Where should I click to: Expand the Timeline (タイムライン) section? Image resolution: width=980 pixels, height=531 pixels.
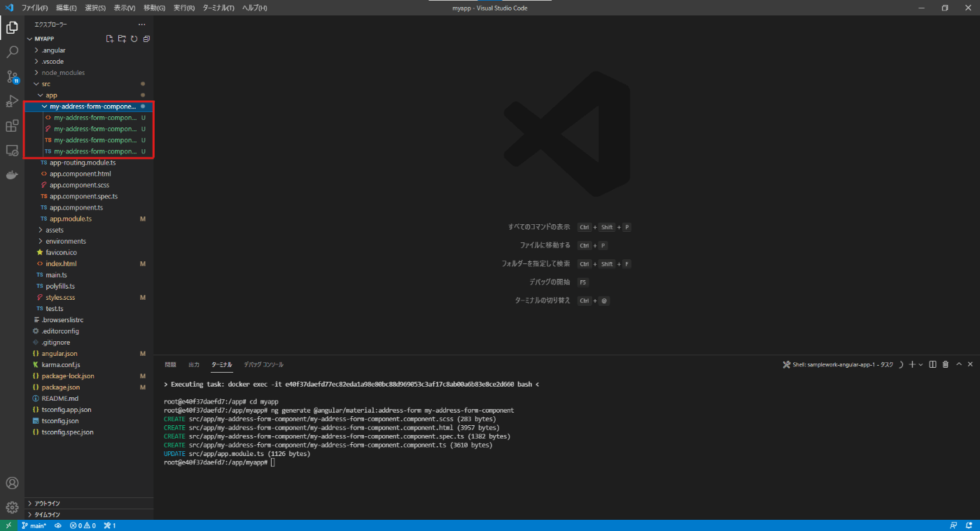[x=90, y=515]
